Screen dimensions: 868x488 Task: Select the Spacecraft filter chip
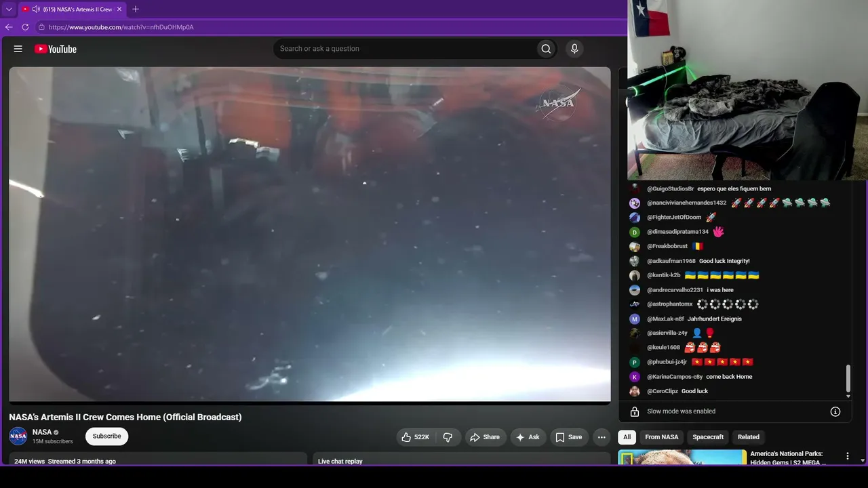[x=708, y=437]
